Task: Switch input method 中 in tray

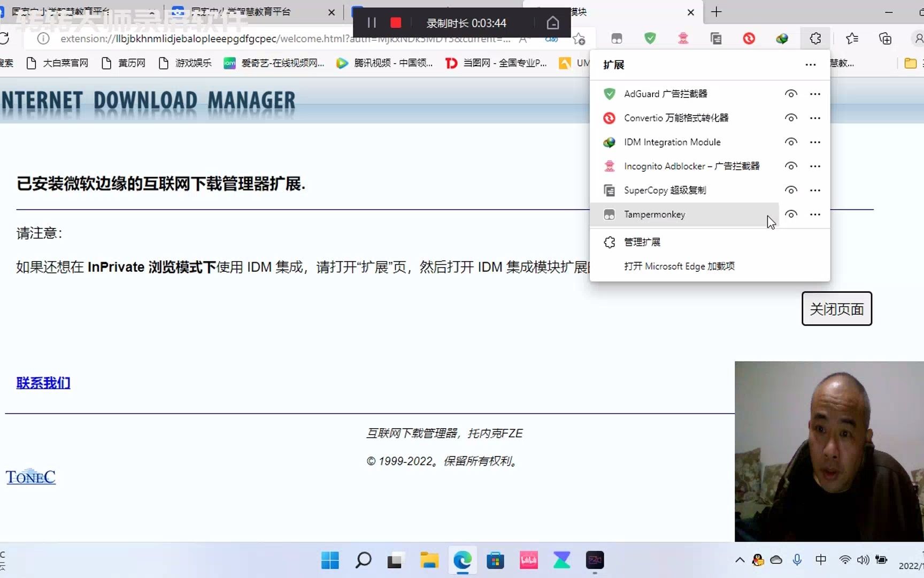Action: [x=821, y=560]
